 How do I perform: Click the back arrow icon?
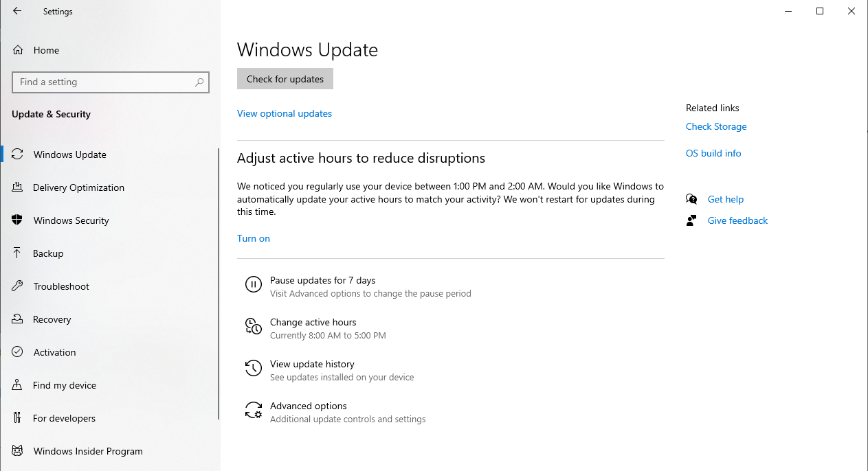pyautogui.click(x=17, y=11)
